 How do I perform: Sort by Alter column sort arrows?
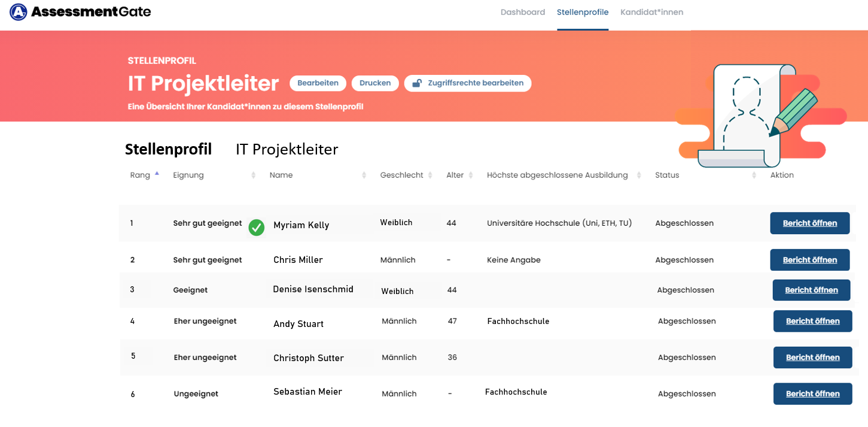click(471, 175)
